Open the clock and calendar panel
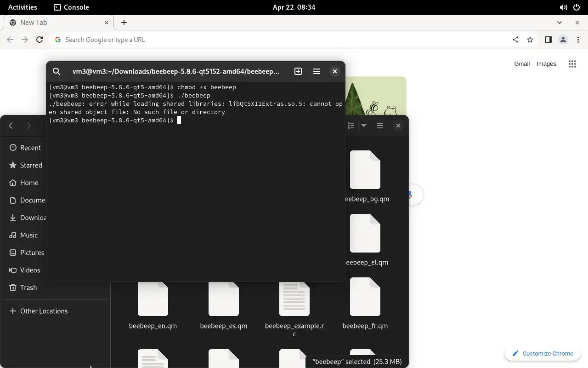Viewport: 588px width, 368px height. [x=294, y=7]
